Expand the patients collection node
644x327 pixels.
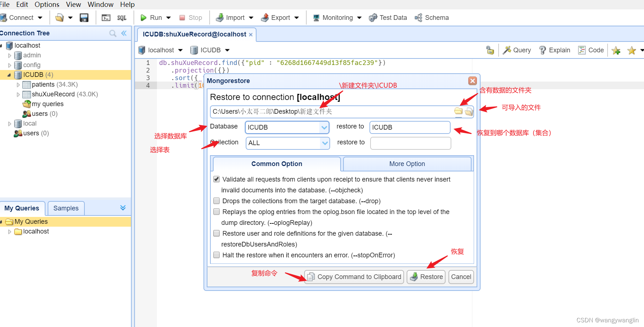point(18,85)
